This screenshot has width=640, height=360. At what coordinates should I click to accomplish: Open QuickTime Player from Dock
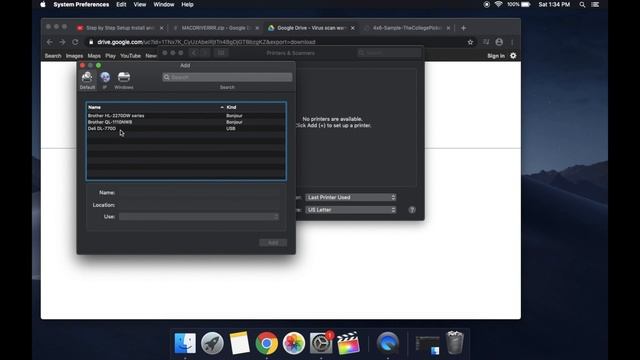(x=387, y=343)
